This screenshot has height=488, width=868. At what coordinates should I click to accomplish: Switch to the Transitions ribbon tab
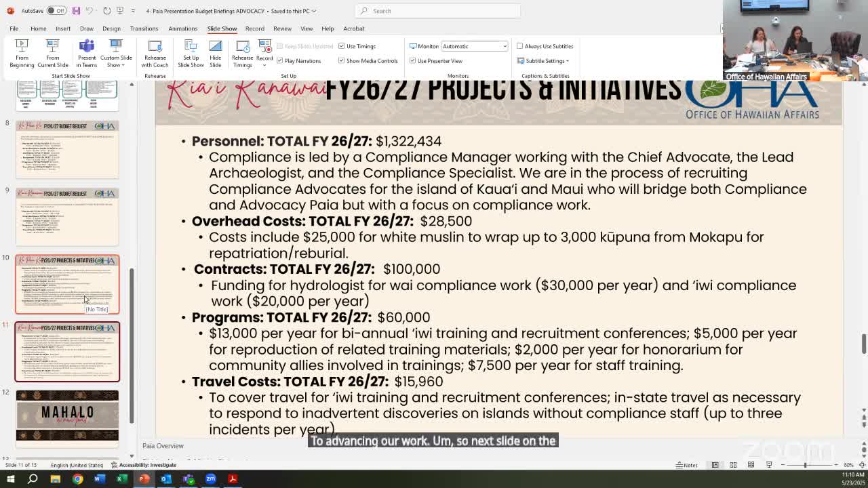[144, 28]
